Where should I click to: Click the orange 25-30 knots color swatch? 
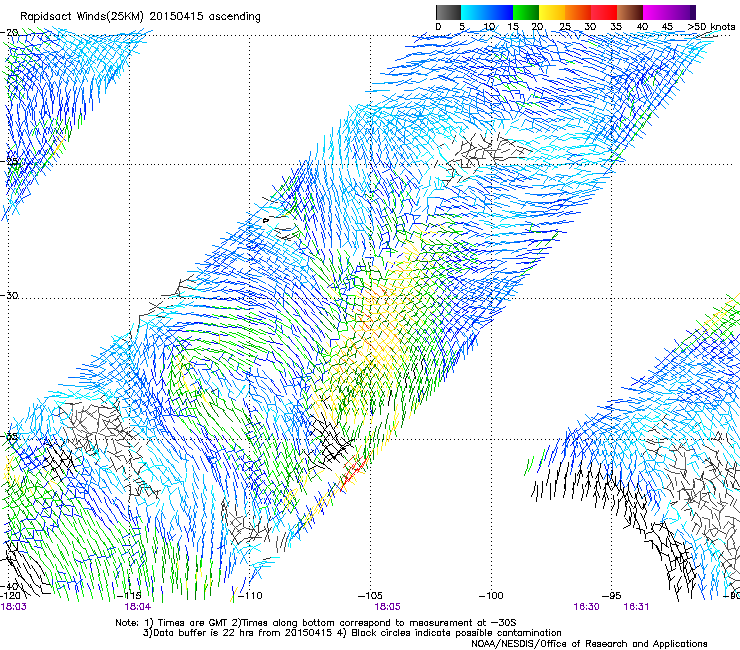click(x=578, y=12)
